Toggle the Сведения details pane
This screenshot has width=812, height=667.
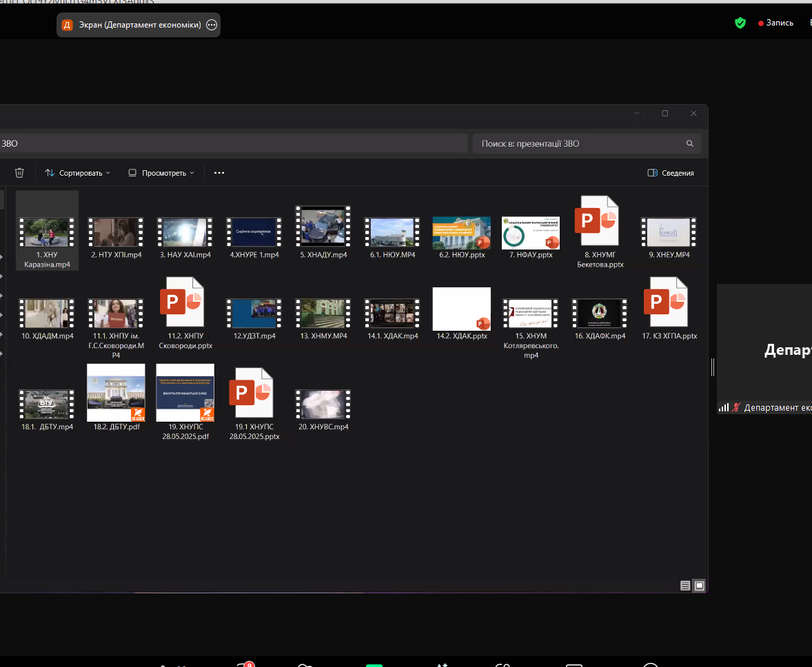coord(671,173)
